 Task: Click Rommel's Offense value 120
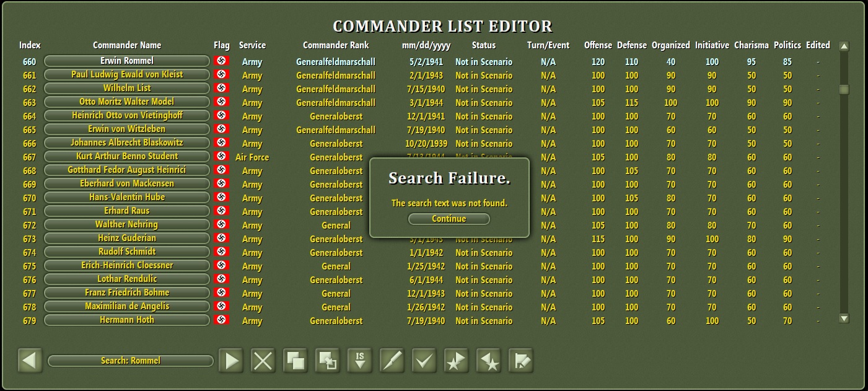click(598, 62)
